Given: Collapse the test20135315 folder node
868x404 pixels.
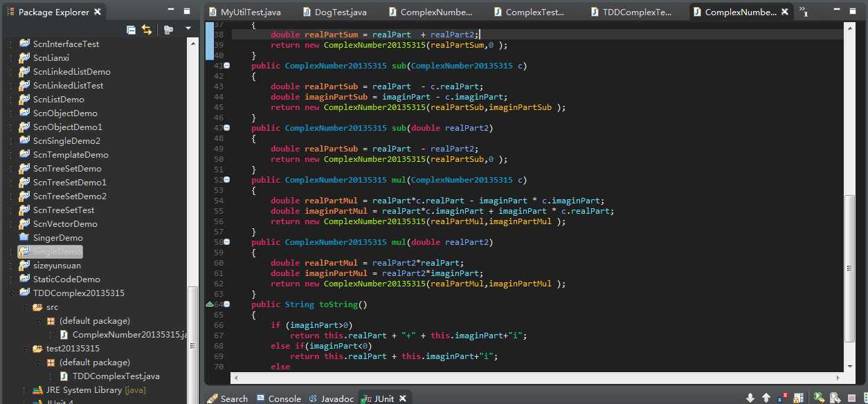Looking at the screenshot, I should (24, 349).
